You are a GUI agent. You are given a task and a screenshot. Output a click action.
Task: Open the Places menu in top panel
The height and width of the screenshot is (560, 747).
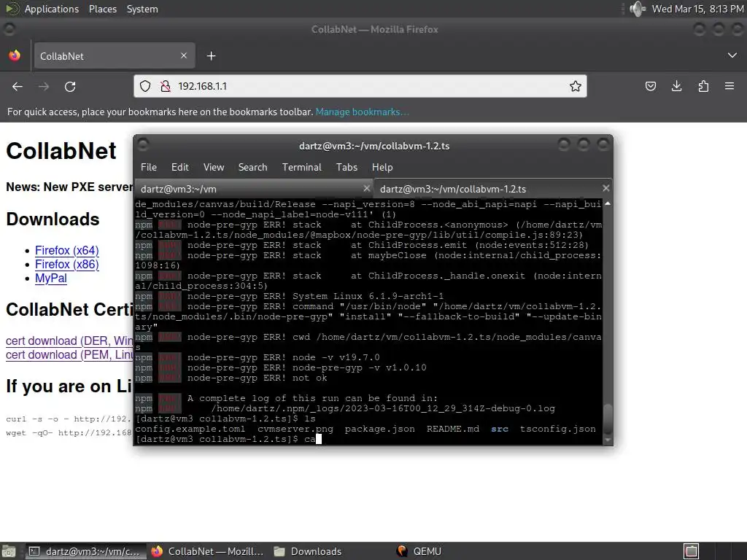[103, 9]
